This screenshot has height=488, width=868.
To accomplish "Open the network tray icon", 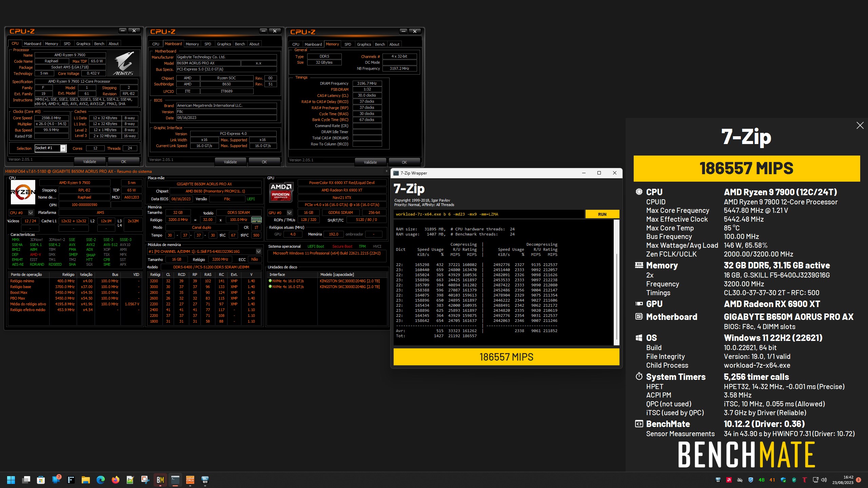I will 815,480.
